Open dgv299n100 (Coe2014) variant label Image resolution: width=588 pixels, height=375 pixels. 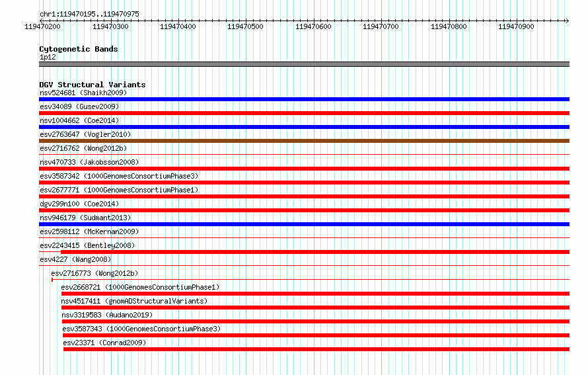click(x=79, y=204)
